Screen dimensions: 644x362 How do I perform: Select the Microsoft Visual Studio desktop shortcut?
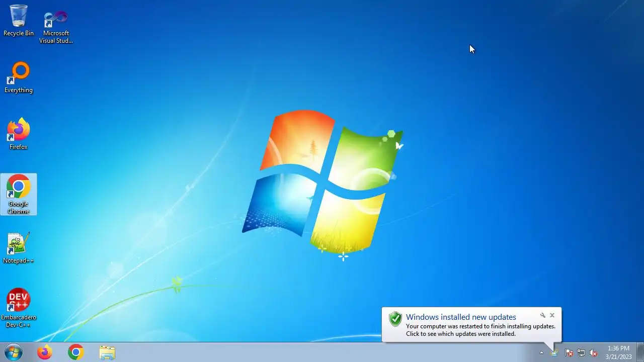[56, 26]
